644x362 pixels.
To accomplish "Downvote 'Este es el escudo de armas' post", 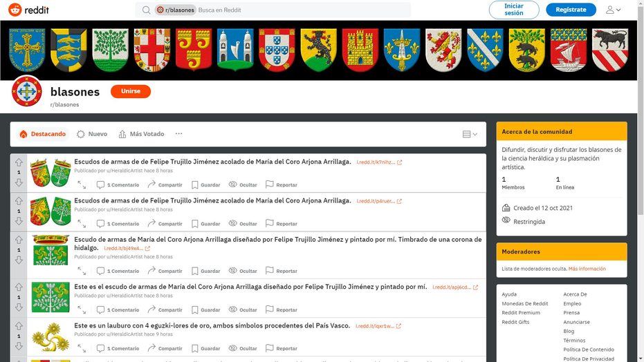I will [x=19, y=307].
